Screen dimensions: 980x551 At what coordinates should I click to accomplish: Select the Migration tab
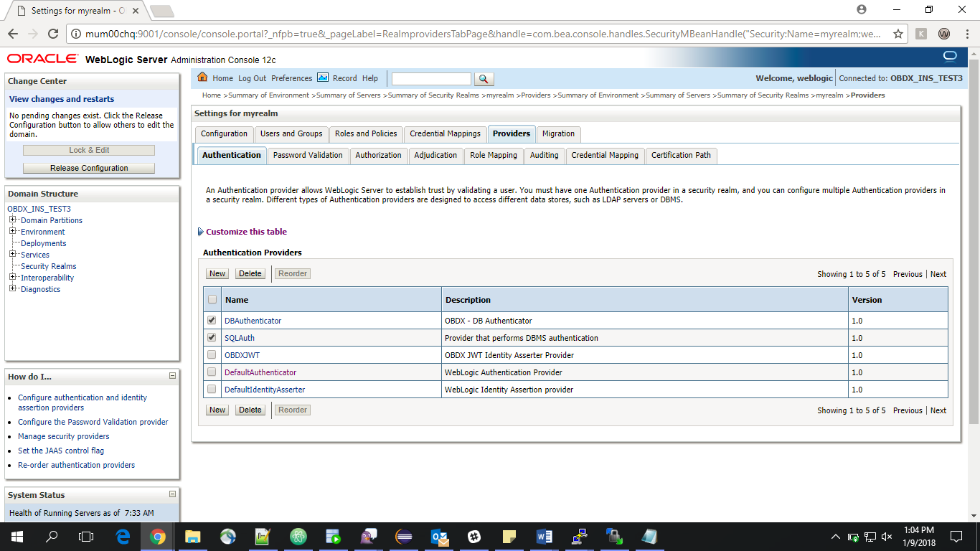click(558, 133)
